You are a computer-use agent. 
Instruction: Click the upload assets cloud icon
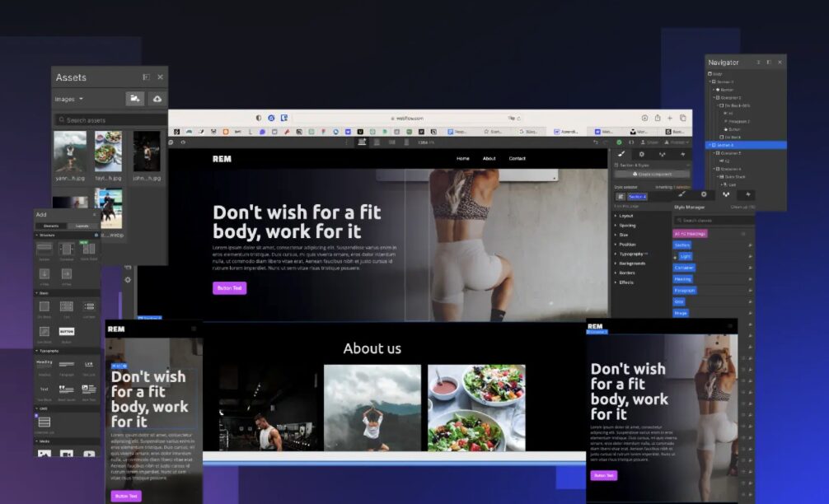click(x=156, y=99)
